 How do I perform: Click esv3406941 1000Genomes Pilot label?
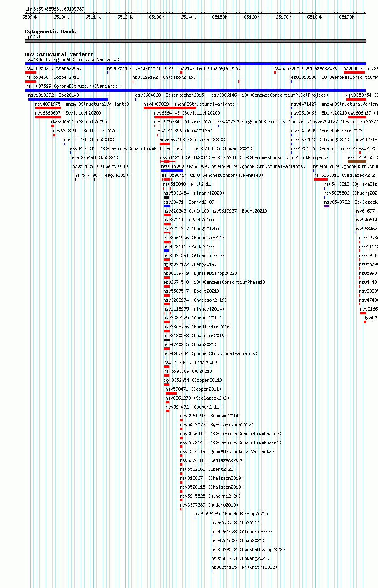pyautogui.click(x=270, y=157)
